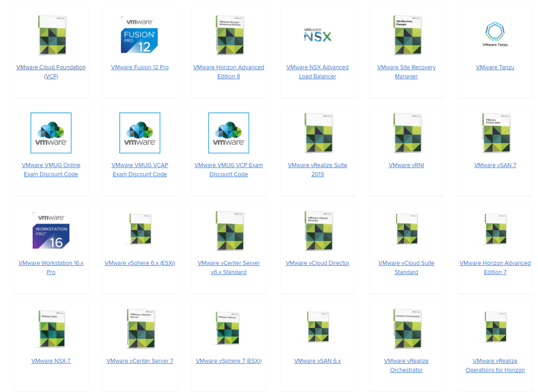Image resolution: width=538 pixels, height=392 pixels.
Task: Click the vCenter Server 7 box image
Action: 141,329
